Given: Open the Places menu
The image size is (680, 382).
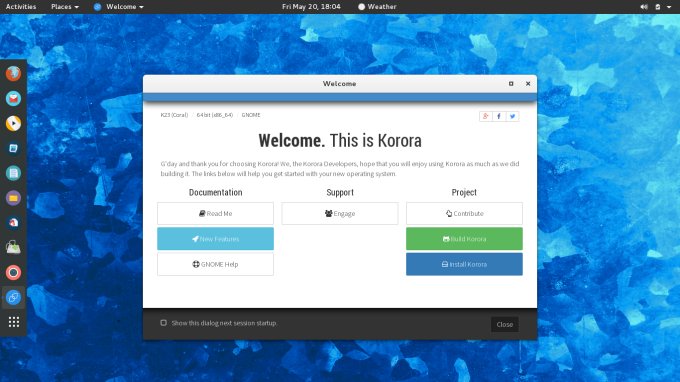Looking at the screenshot, I should [65, 7].
